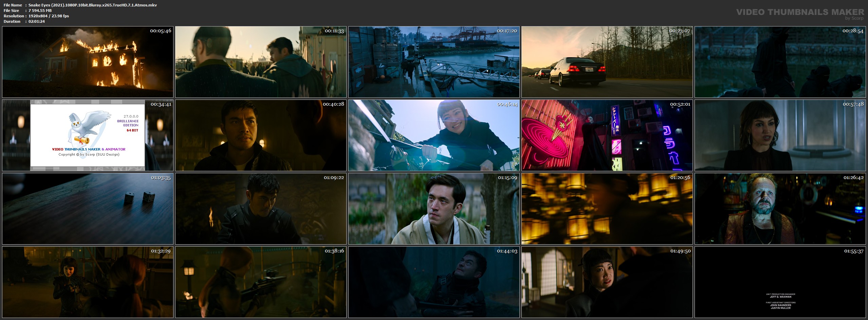Open the burning house thumbnail
This screenshot has width=868, height=320.
coord(88,62)
